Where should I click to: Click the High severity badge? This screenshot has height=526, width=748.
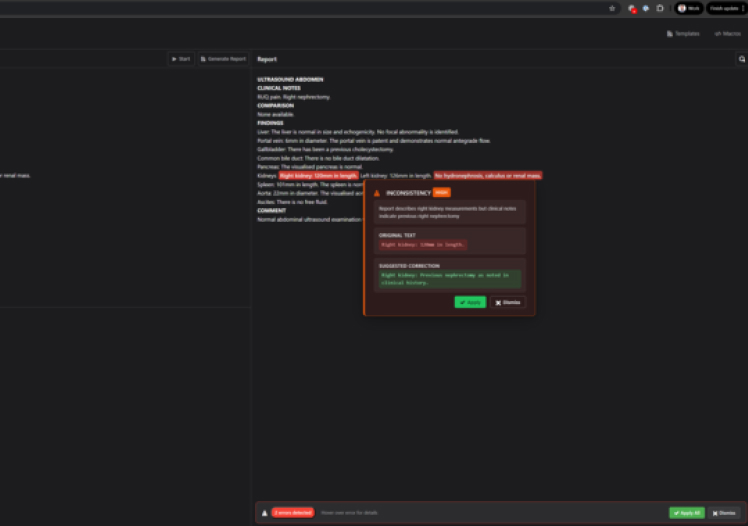pyautogui.click(x=442, y=192)
